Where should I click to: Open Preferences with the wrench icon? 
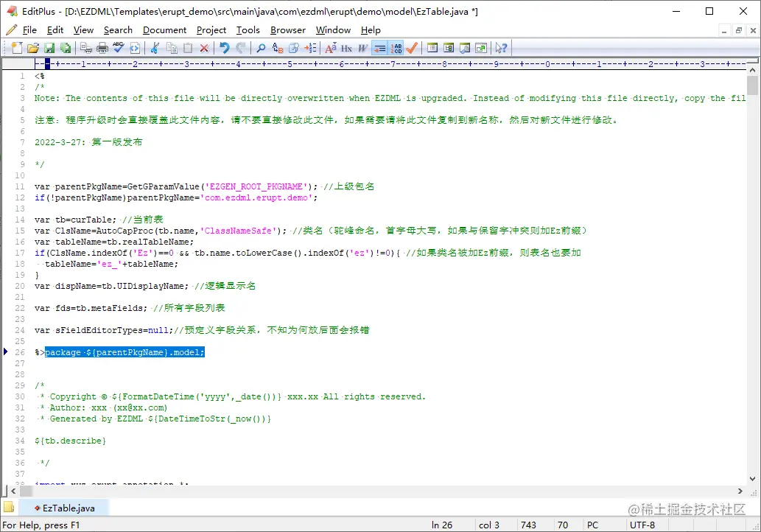click(x=465, y=48)
